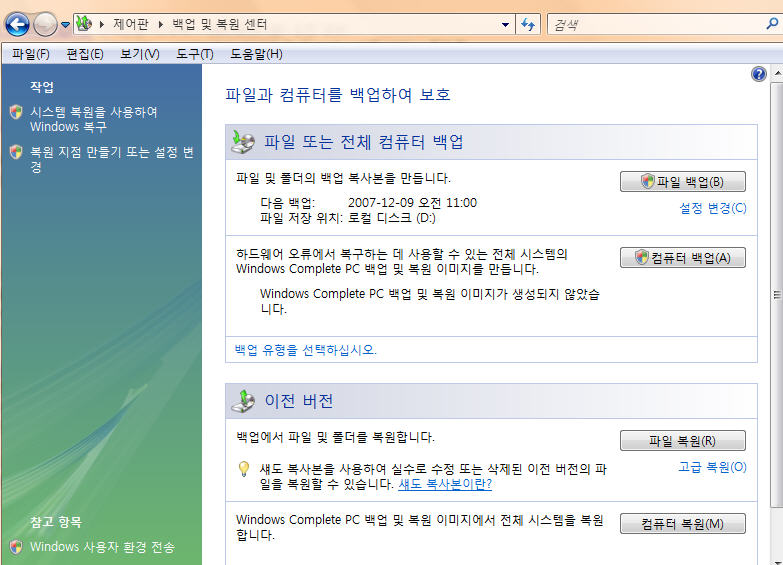Viewport: 783px width, 565px height.
Task: Open the 고급 복원(O) link
Action: (712, 467)
